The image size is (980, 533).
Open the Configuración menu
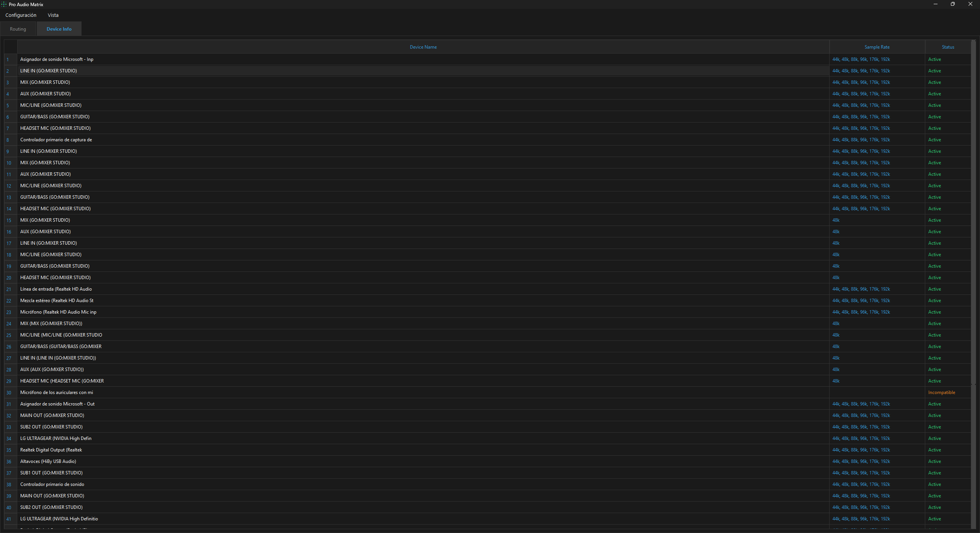[21, 15]
